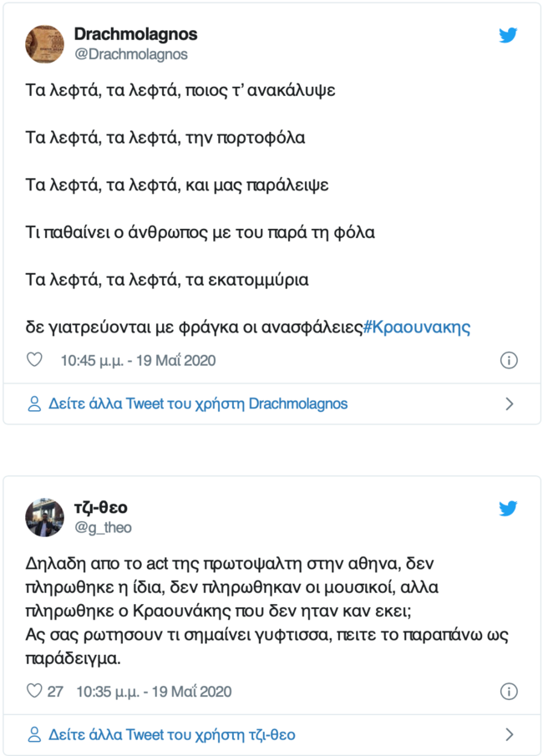
Task: Click the @Drachmolagnos handle
Action: click(x=131, y=54)
